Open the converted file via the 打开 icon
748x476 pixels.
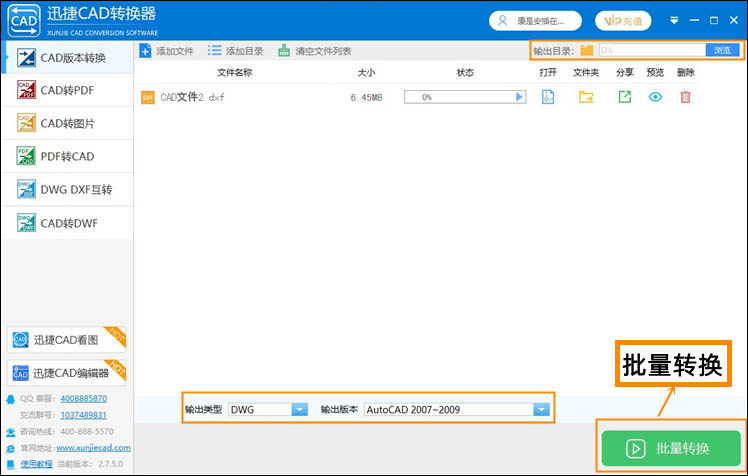[548, 97]
